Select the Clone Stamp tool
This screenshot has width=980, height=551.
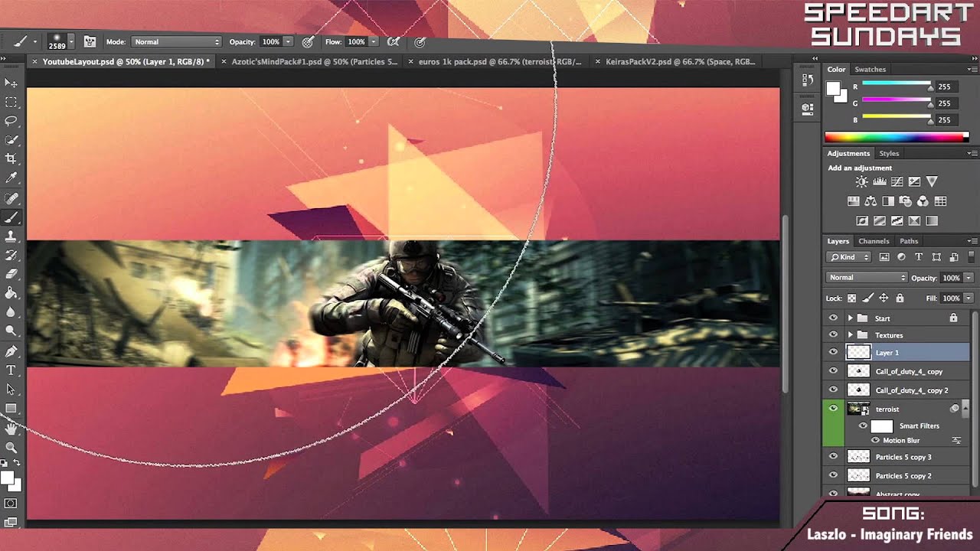(11, 236)
